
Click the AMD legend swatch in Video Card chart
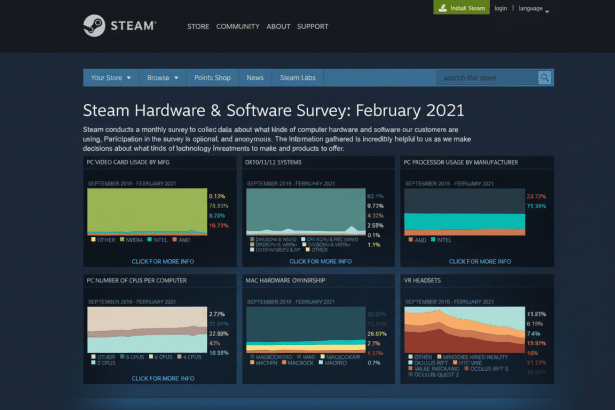click(x=175, y=239)
